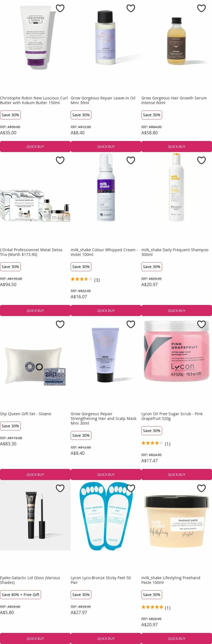This screenshot has width=212, height=644.
Task: Wishlist the Eyeko Galactic Lid Gloss
Action: (60, 488)
